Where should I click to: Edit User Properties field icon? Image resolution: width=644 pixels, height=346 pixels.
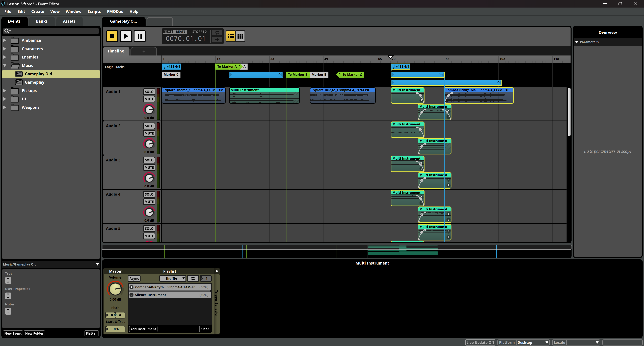click(x=8, y=296)
